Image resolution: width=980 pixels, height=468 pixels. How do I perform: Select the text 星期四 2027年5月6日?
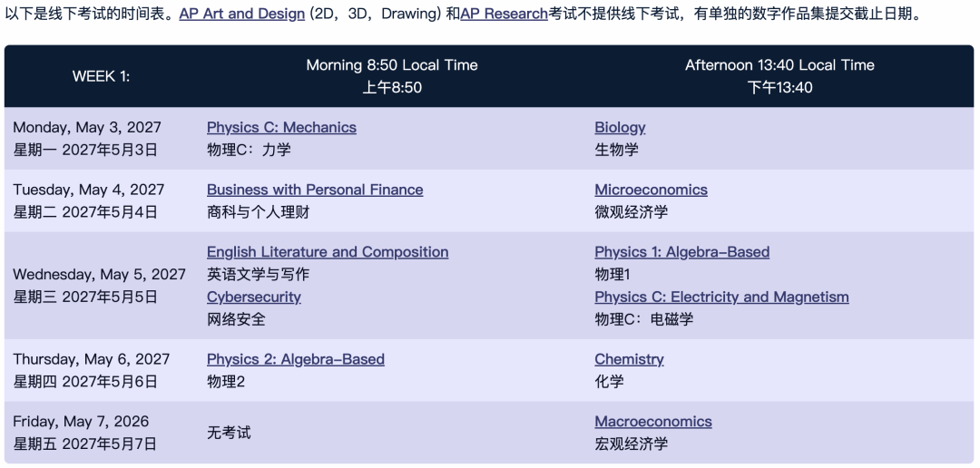(x=85, y=382)
